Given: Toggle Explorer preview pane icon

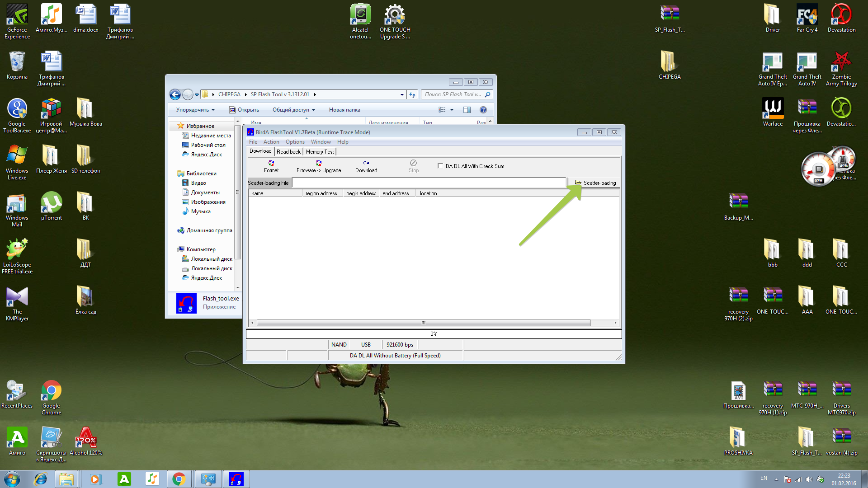Looking at the screenshot, I should click(467, 110).
